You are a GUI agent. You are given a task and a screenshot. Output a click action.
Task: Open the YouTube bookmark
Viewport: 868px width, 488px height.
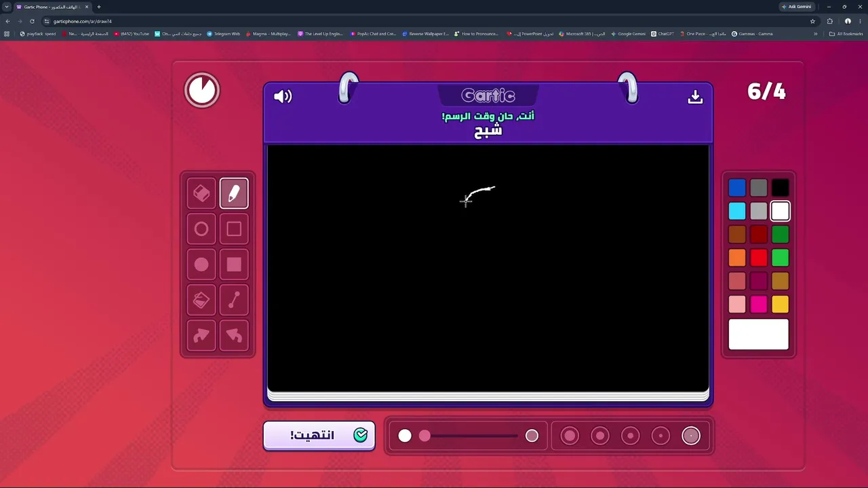pyautogui.click(x=132, y=34)
